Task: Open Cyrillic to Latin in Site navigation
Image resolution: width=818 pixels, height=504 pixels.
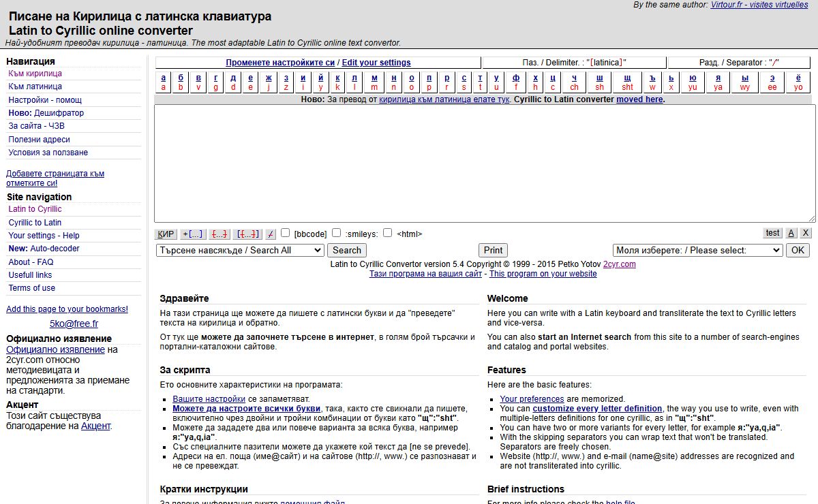Action: click(35, 223)
